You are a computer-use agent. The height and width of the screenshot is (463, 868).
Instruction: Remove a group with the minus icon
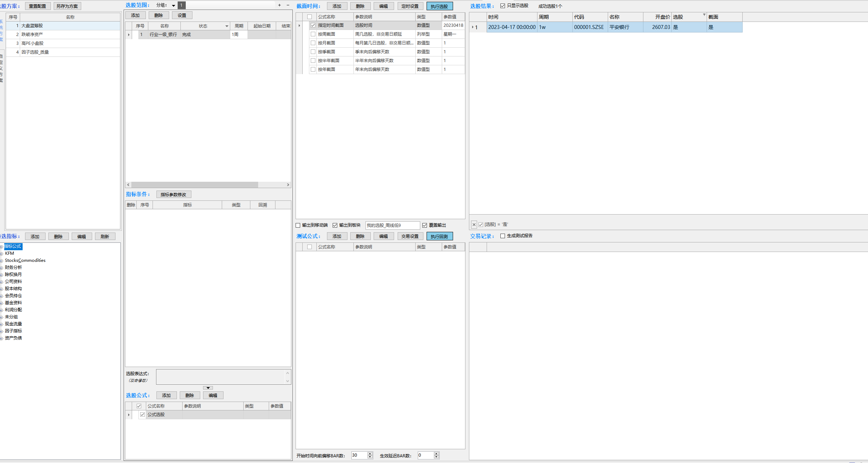288,5
